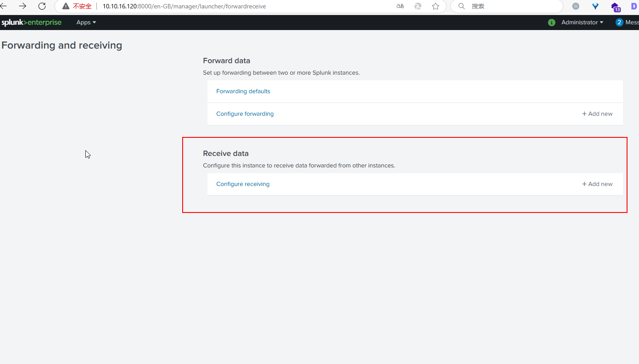Click the blue diamond extension icon
The width and height of the screenshot is (639, 364).
click(595, 6)
